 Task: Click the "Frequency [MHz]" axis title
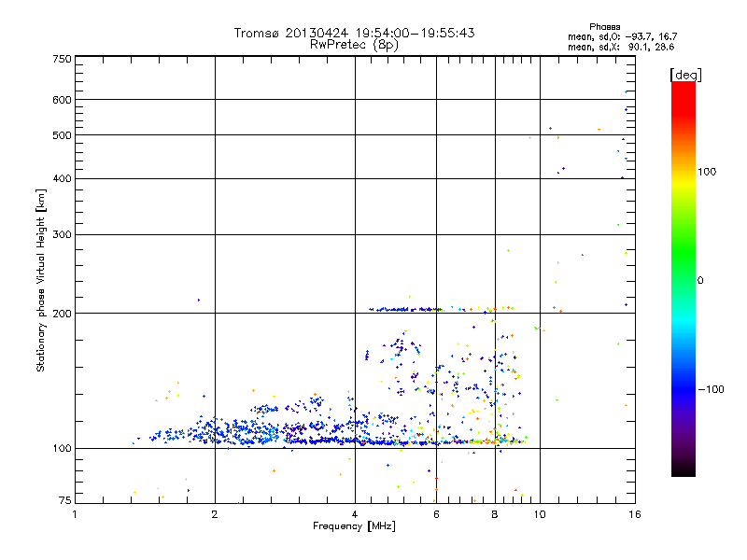coord(354,526)
